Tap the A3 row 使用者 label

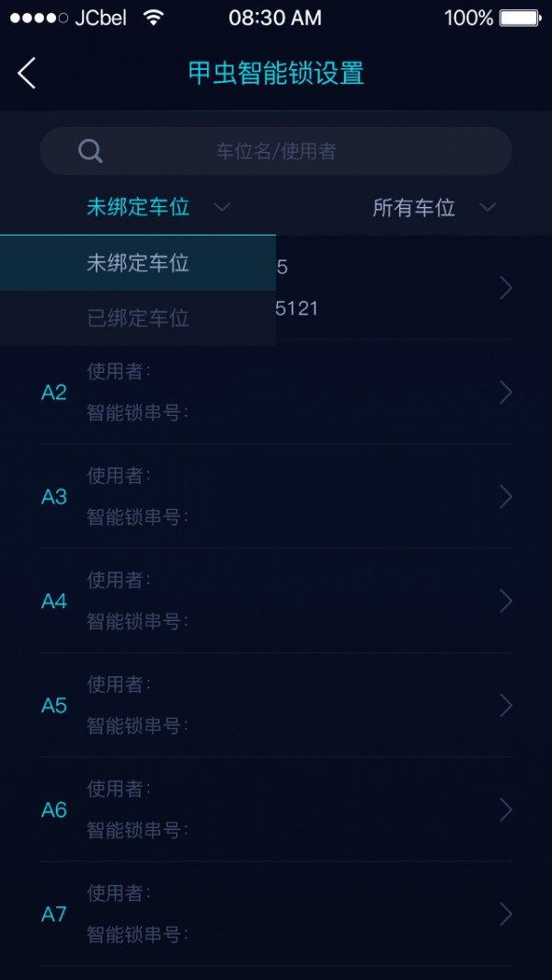[x=119, y=476]
